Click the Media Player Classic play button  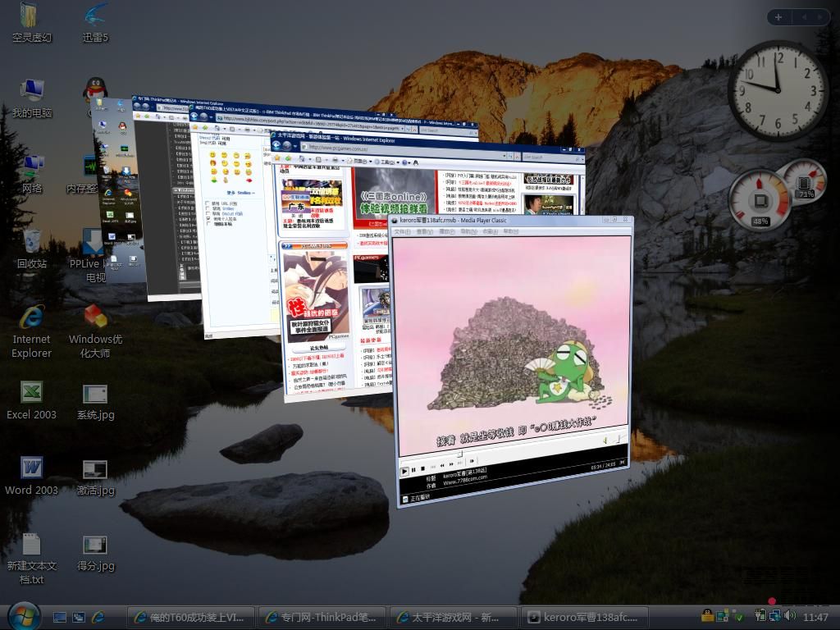tap(404, 470)
